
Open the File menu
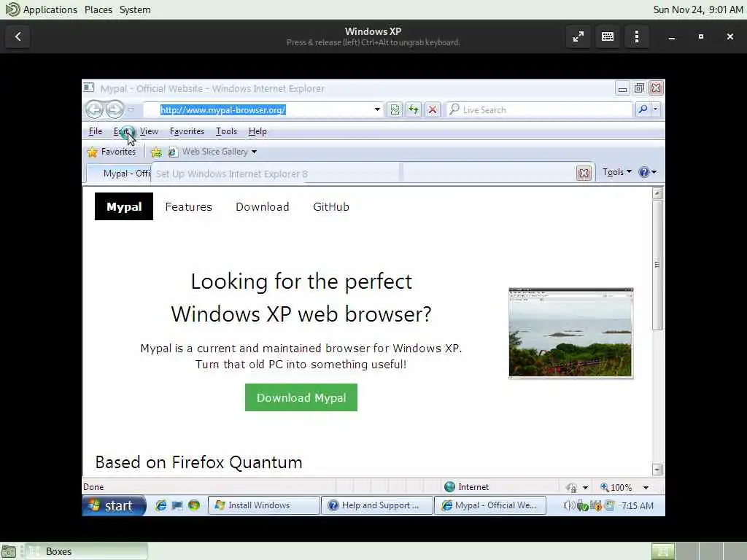pos(96,131)
